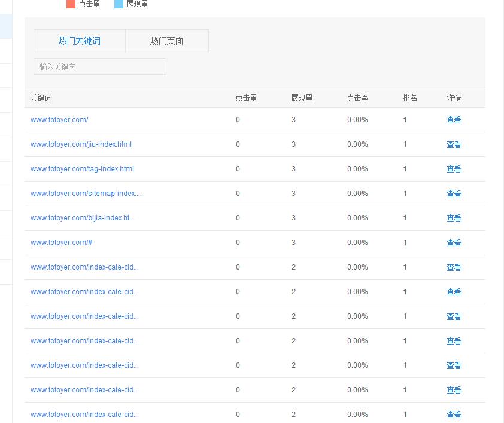Open the jiu-index.html page link
The height and width of the screenshot is (423, 504).
[x=81, y=144]
